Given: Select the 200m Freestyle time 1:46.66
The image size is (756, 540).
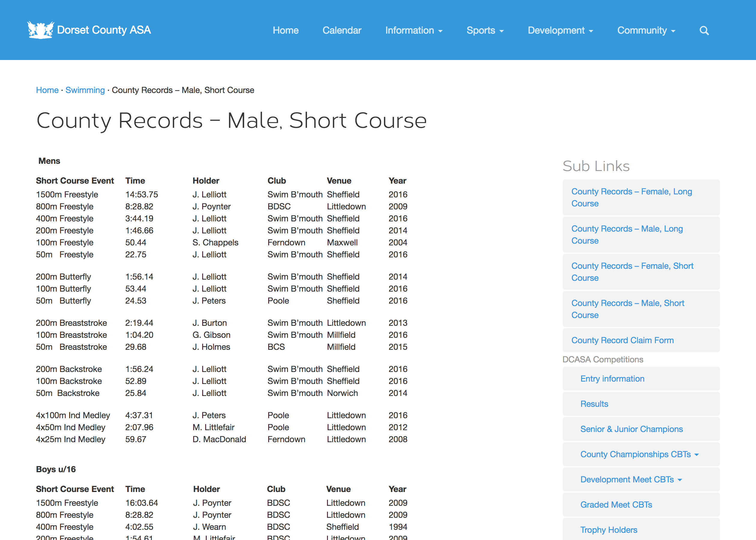Looking at the screenshot, I should click(139, 230).
